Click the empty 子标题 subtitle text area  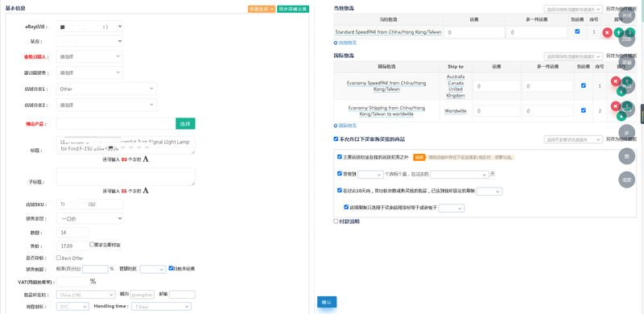click(126, 177)
